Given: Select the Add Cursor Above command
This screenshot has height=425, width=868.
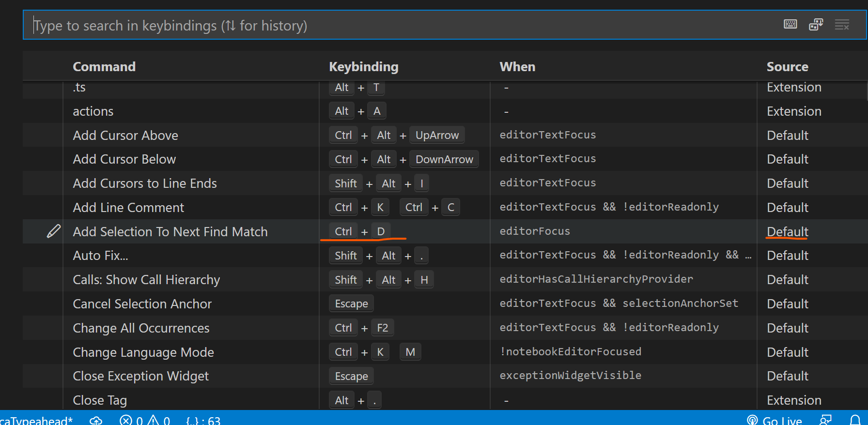Looking at the screenshot, I should pos(125,135).
